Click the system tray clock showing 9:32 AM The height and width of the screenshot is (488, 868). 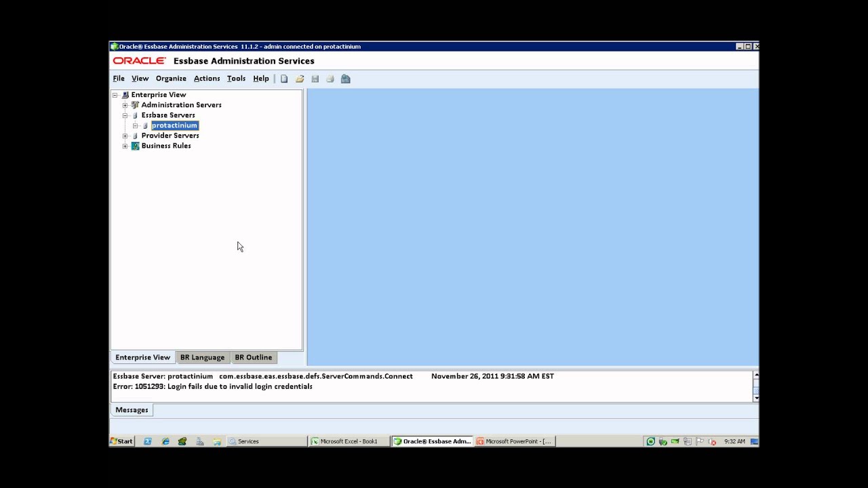[x=734, y=441]
